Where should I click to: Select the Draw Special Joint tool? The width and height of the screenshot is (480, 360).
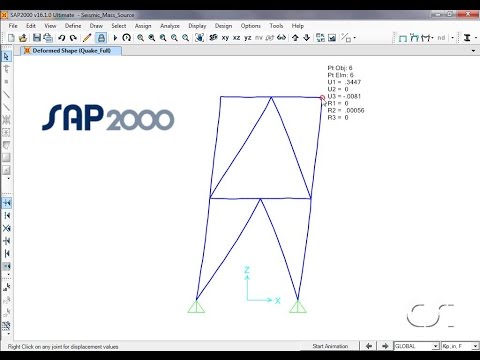tap(6, 82)
